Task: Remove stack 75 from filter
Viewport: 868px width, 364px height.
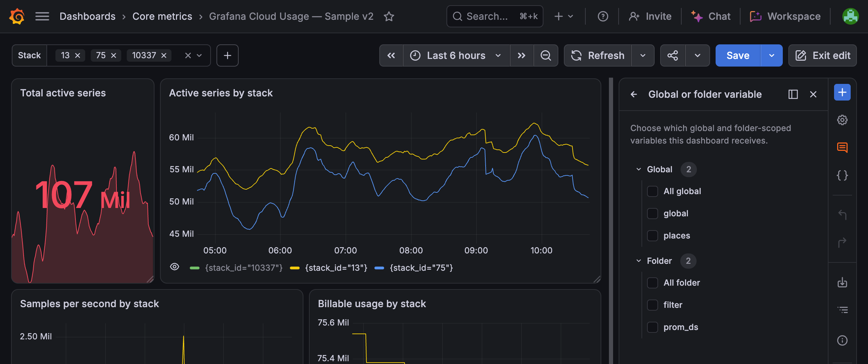Action: [113, 55]
